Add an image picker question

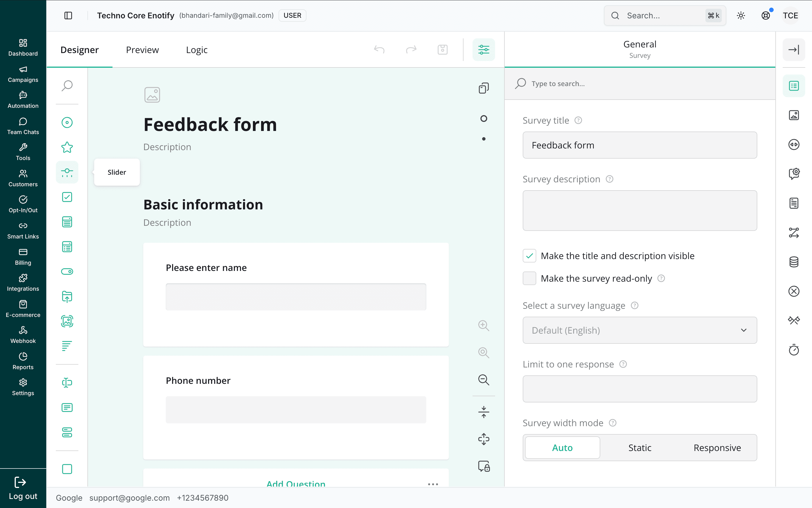click(x=67, y=321)
